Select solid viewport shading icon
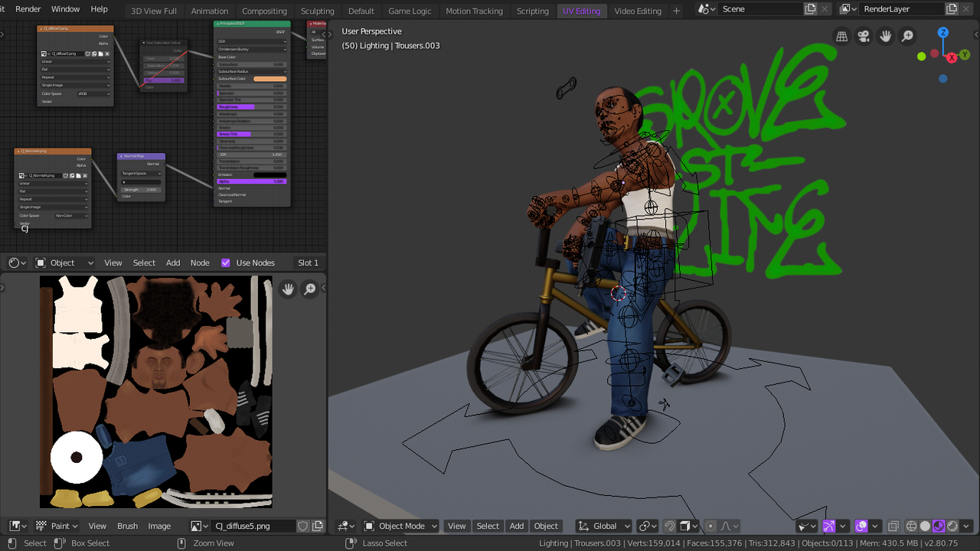Screen dimensions: 980x551 pyautogui.click(x=925, y=526)
